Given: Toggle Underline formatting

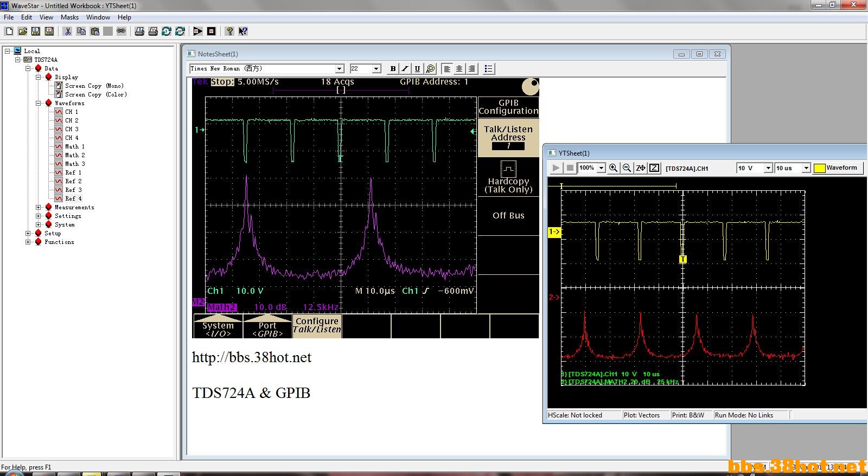Looking at the screenshot, I should click(417, 69).
